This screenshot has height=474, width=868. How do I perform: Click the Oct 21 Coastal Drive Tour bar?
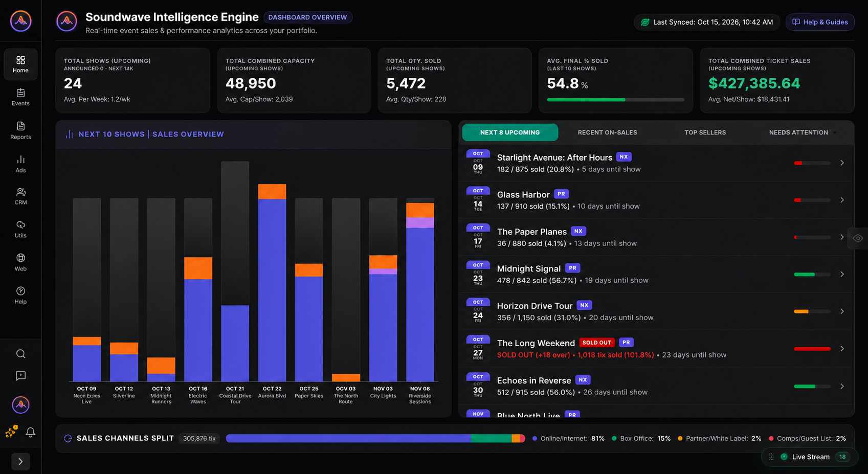[235, 271]
